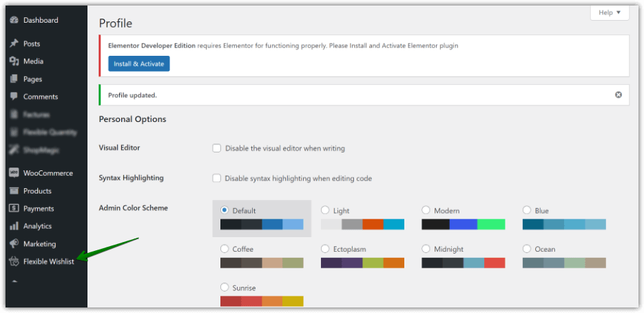Click the Dashboard gauge icon
The height and width of the screenshot is (313, 644).
(x=14, y=21)
